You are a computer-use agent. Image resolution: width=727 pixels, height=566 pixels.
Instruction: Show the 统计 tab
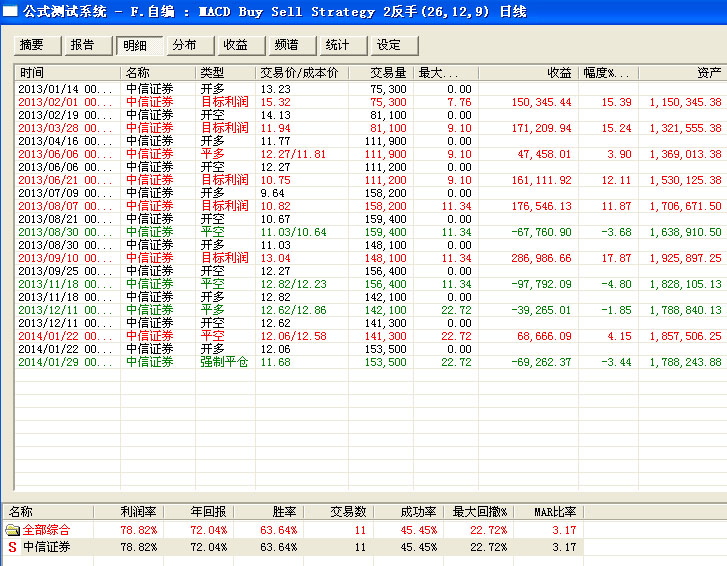click(x=344, y=45)
